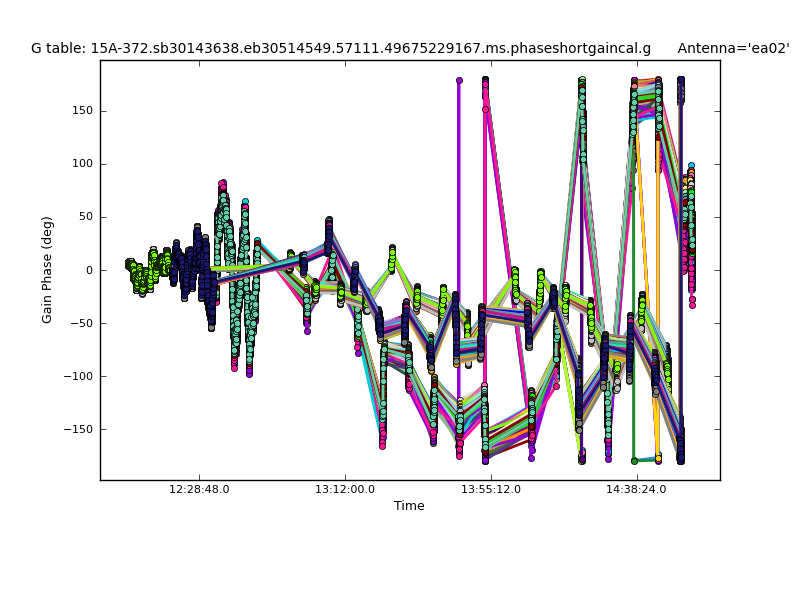Select the 13:55:12.0 time tick label
800x600 pixels.
(x=491, y=490)
